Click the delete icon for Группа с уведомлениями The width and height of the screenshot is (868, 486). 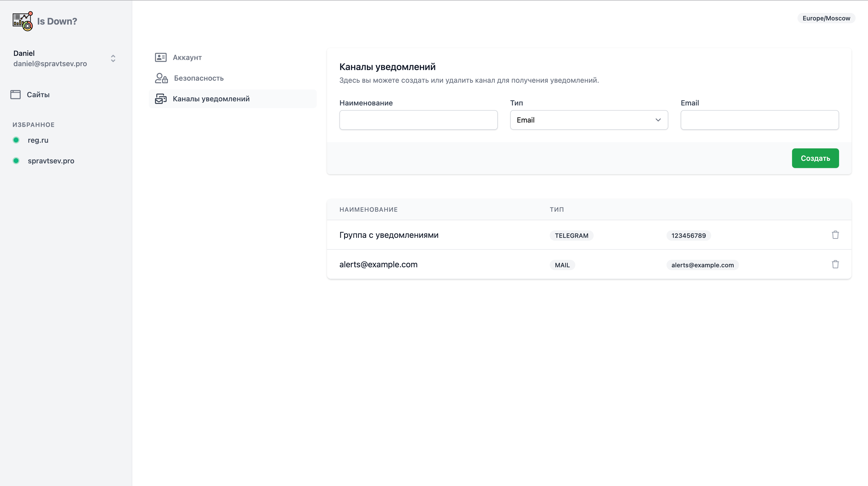835,234
